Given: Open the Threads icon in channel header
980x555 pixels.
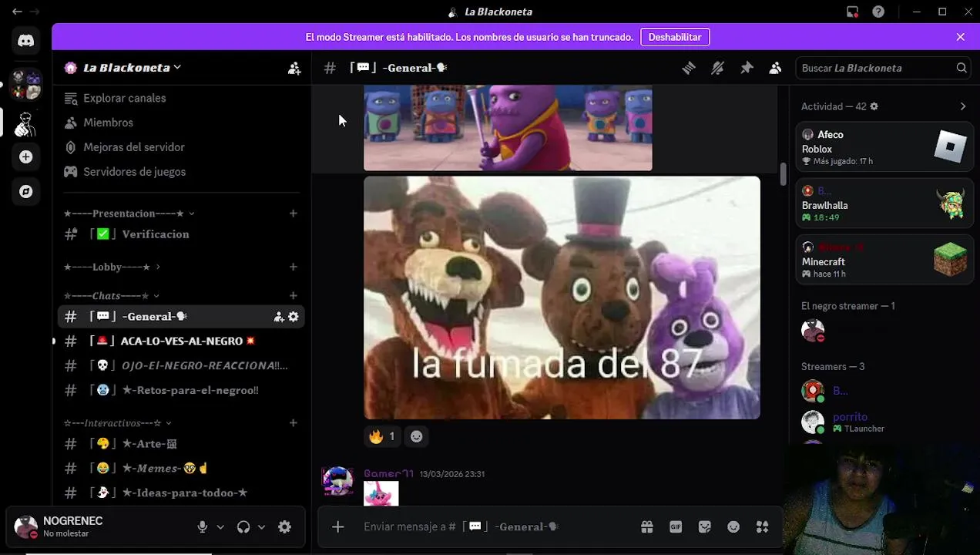Looking at the screenshot, I should (689, 68).
